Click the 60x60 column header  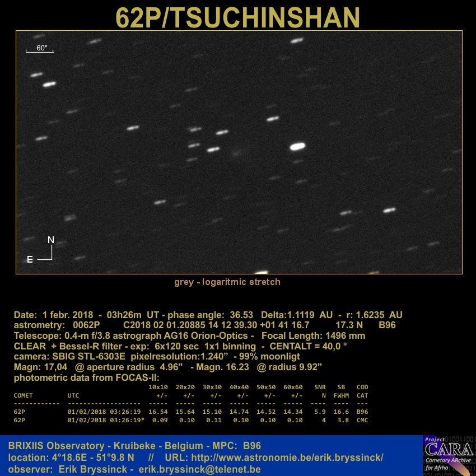[x=293, y=388]
